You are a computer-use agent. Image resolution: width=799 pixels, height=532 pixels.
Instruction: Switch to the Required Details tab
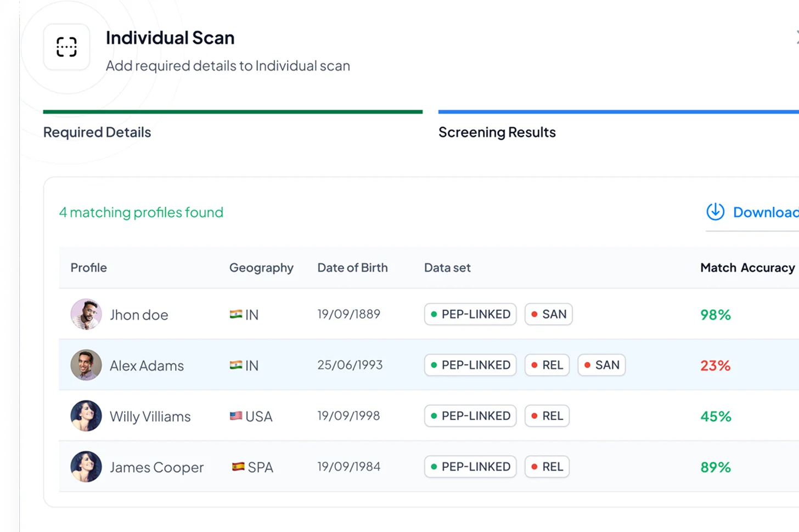(97, 132)
